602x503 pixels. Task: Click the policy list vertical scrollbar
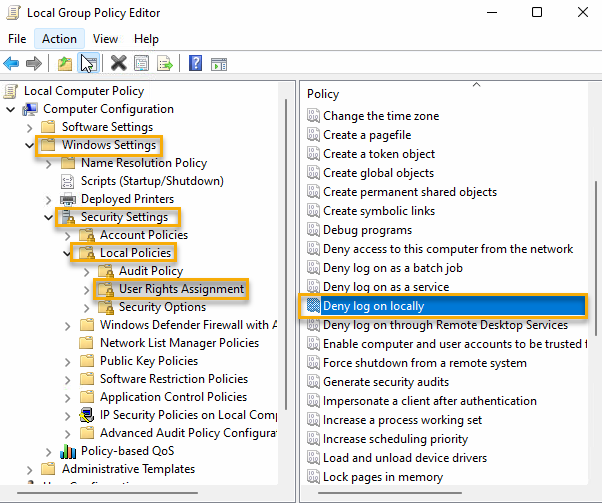tap(595, 258)
